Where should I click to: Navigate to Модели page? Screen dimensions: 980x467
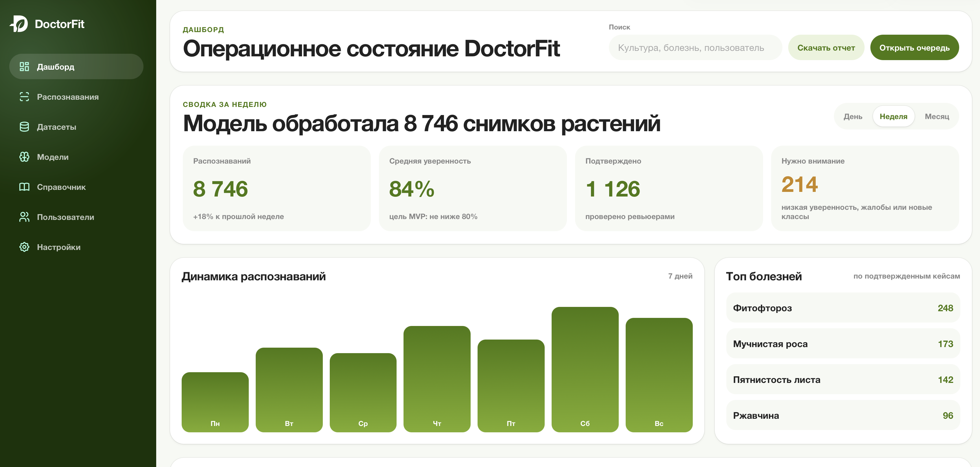click(76, 157)
